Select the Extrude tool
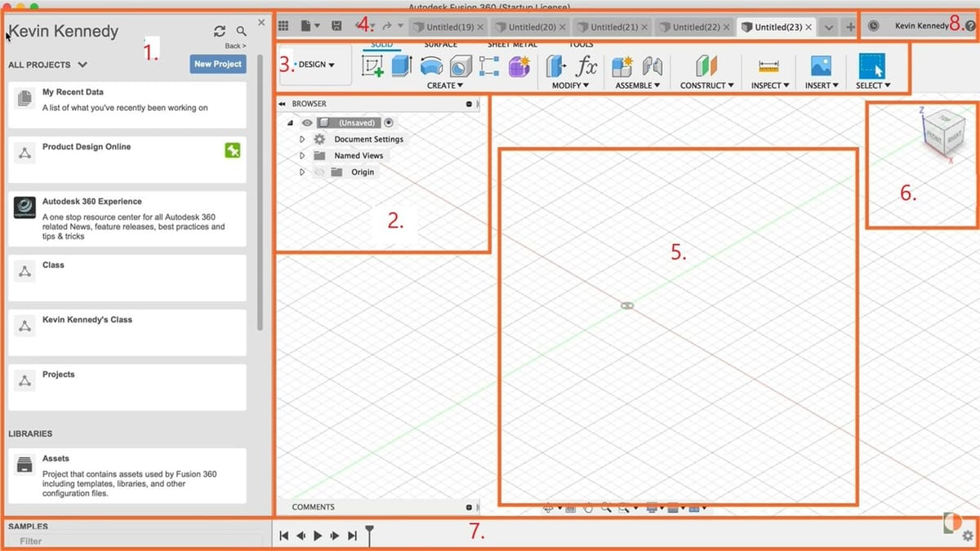 (402, 66)
